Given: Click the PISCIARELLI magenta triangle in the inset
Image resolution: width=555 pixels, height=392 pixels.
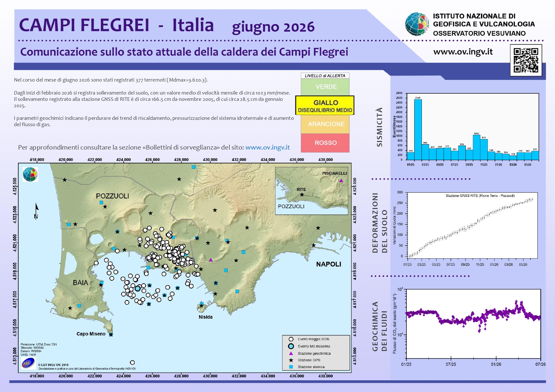Looking at the screenshot, I should tap(341, 181).
